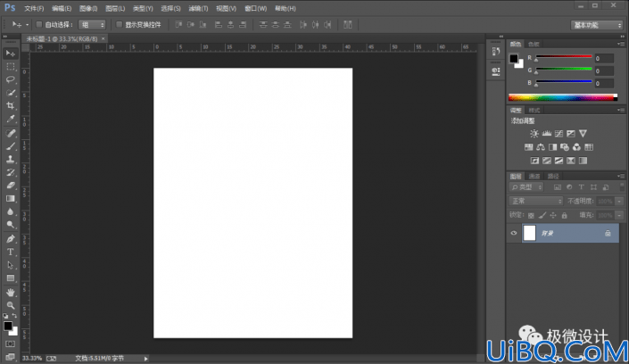Select the Clone Stamp tool
629x364 pixels.
[11, 160]
